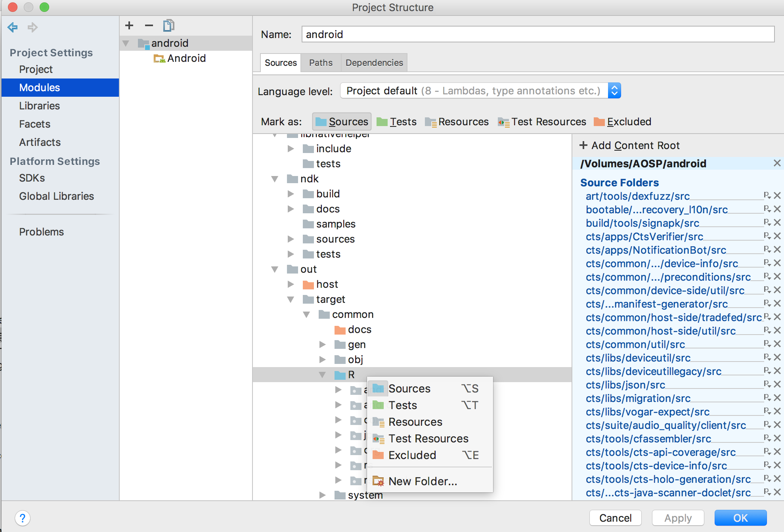Click Add Content Root

629,145
